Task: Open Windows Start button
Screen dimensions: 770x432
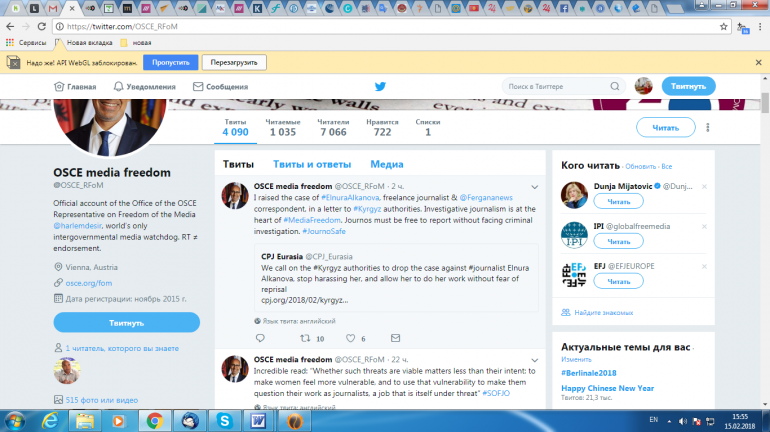Action: [x=15, y=421]
